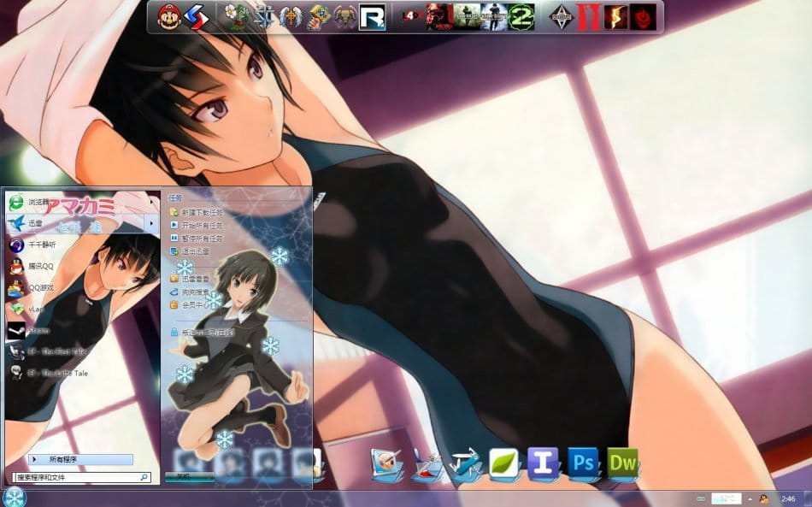The image size is (812, 507).
Task: Open the green leaf app icon
Action: (x=504, y=463)
